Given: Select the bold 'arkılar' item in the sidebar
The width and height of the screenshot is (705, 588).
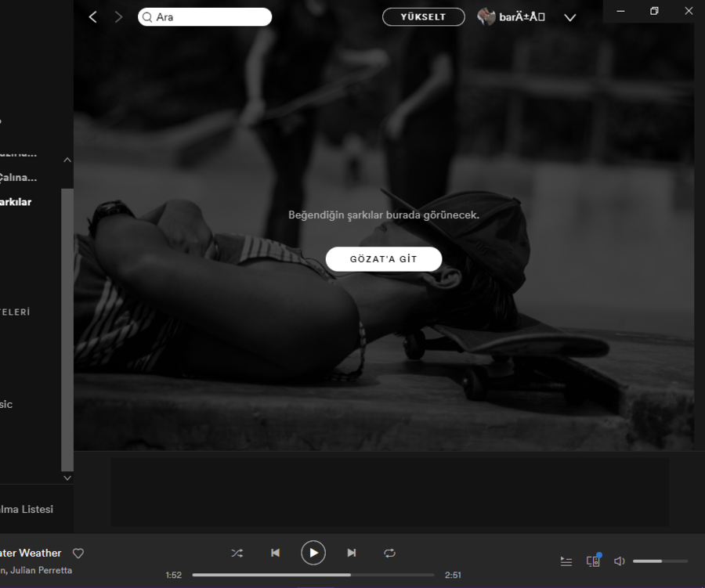Looking at the screenshot, I should (x=16, y=202).
